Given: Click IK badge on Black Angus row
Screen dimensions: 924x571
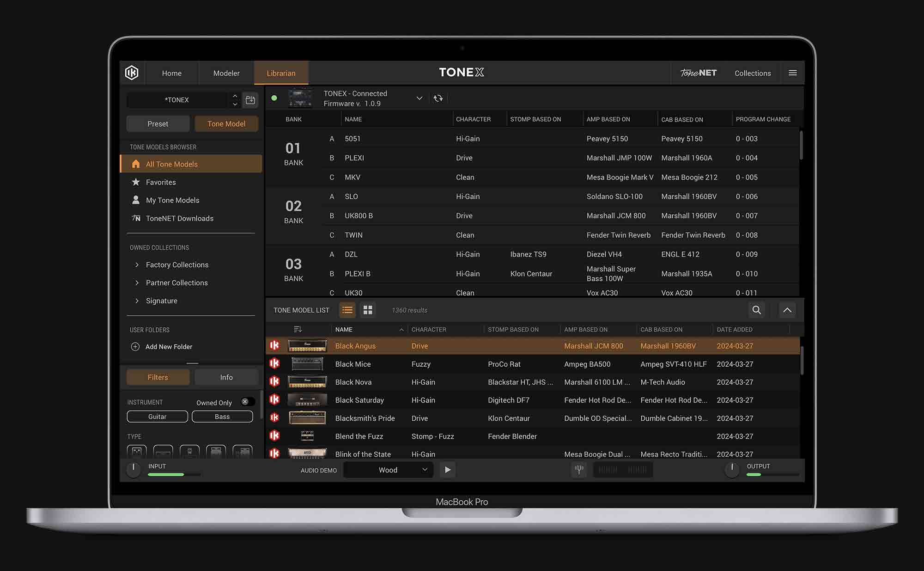Looking at the screenshot, I should click(x=274, y=345).
